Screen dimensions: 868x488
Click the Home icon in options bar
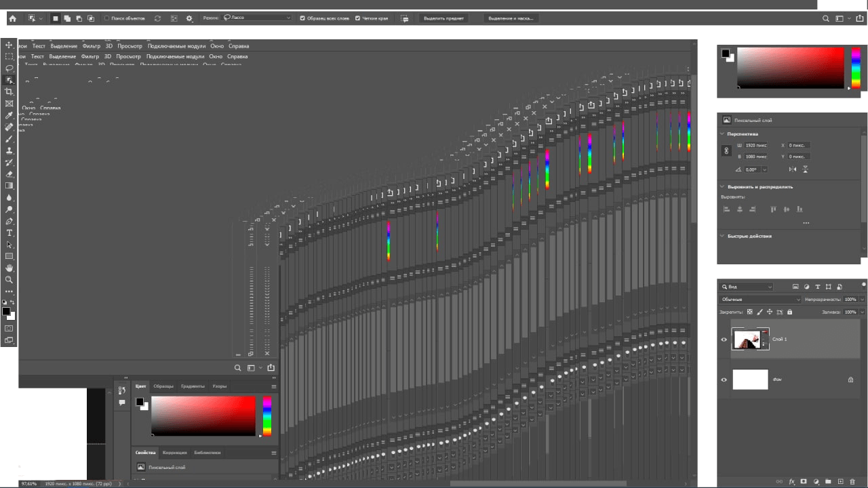(12, 18)
